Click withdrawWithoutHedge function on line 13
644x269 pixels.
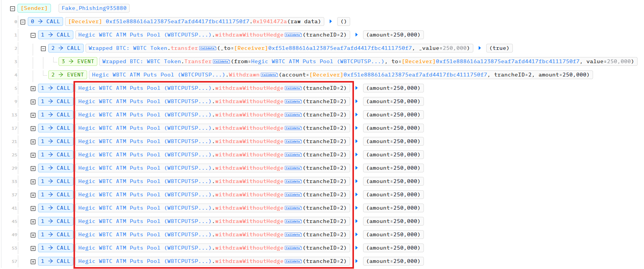coord(249,115)
